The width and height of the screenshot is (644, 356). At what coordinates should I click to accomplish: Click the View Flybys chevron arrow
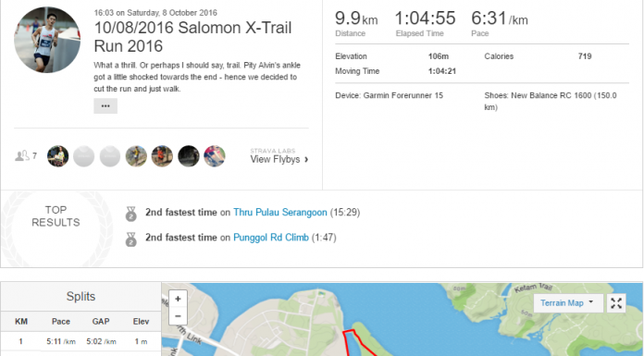click(x=306, y=160)
